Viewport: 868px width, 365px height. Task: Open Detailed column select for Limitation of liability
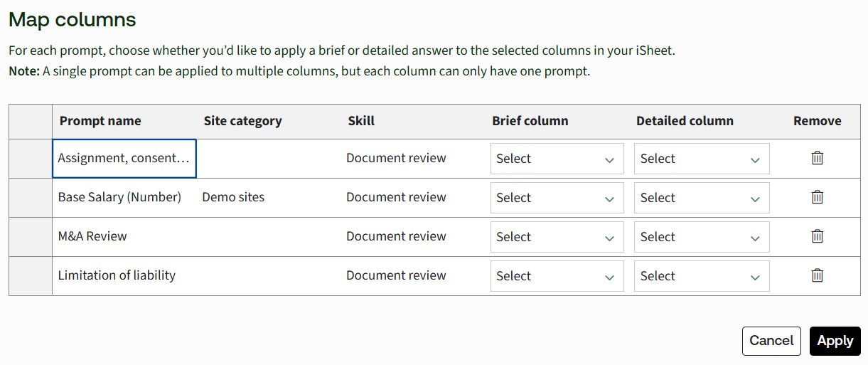pyautogui.click(x=701, y=276)
